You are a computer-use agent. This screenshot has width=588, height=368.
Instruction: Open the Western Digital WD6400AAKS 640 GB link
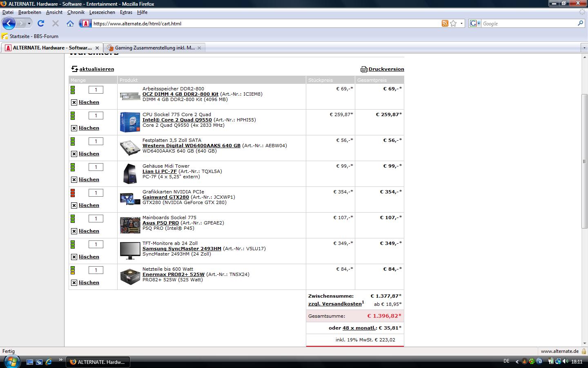pos(191,146)
